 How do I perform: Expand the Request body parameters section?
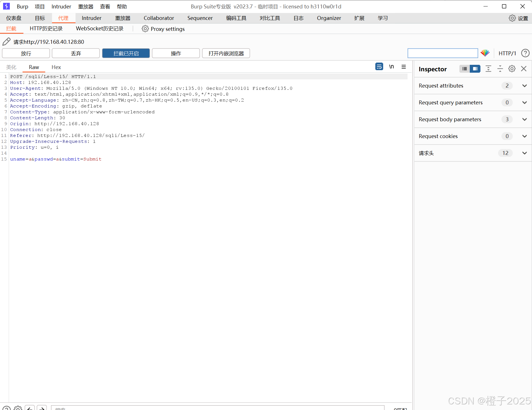pyautogui.click(x=524, y=119)
